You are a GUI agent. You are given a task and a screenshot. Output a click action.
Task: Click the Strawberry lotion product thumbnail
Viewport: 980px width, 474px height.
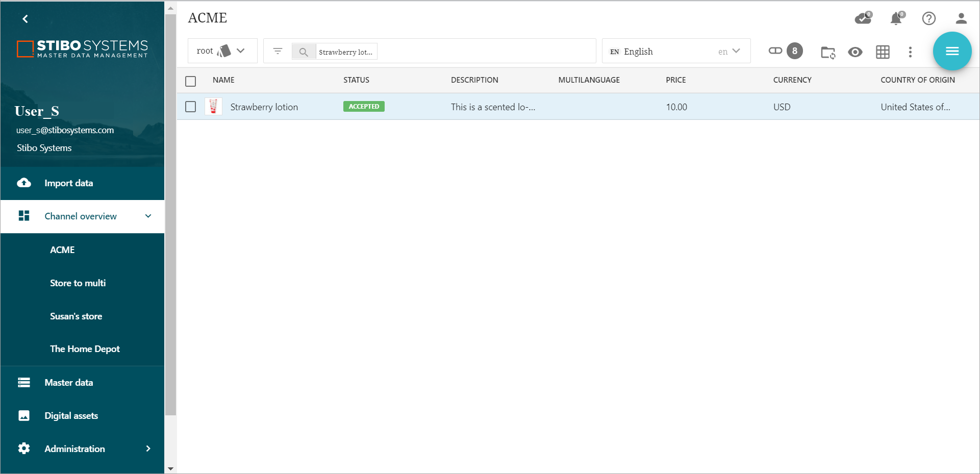213,107
